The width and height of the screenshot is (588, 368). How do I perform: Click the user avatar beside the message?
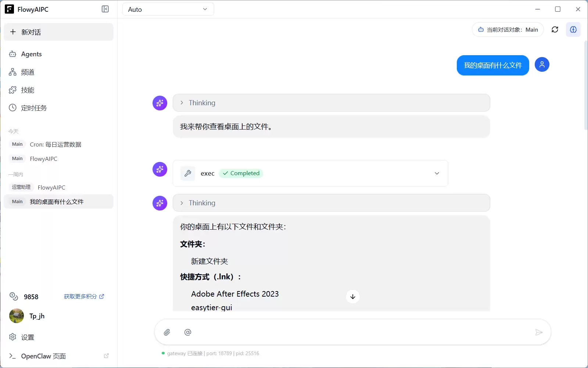click(x=542, y=65)
